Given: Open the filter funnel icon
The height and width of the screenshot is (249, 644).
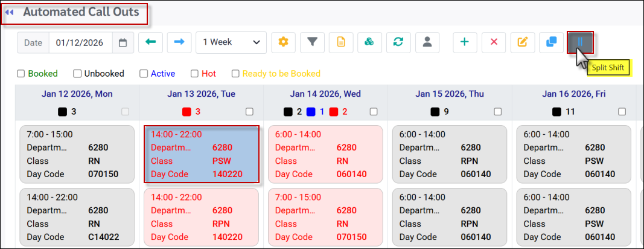Looking at the screenshot, I should 312,42.
